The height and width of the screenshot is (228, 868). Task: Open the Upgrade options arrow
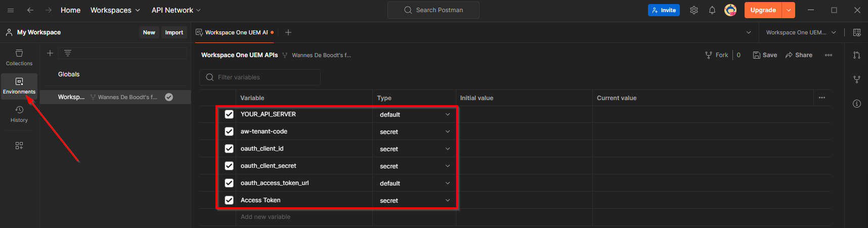click(x=789, y=10)
